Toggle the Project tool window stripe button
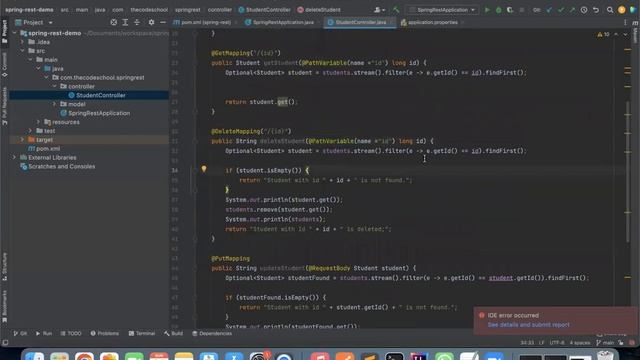 [x=4, y=31]
